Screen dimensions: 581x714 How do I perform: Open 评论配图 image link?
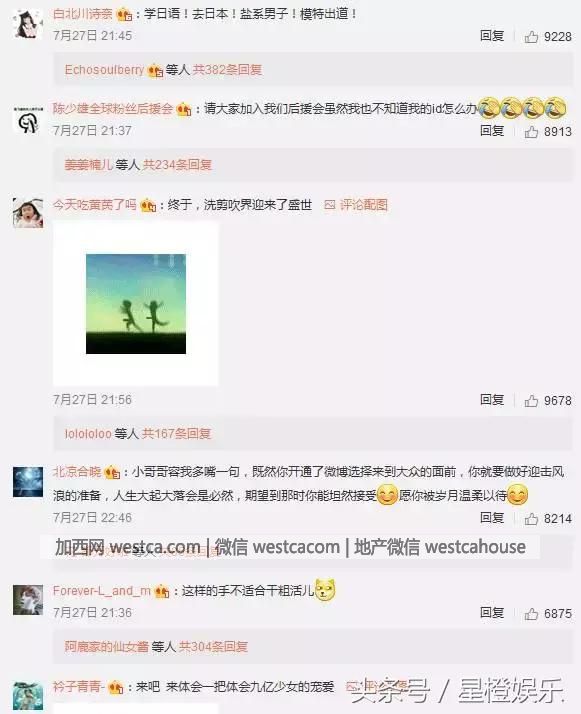pyautogui.click(x=356, y=205)
